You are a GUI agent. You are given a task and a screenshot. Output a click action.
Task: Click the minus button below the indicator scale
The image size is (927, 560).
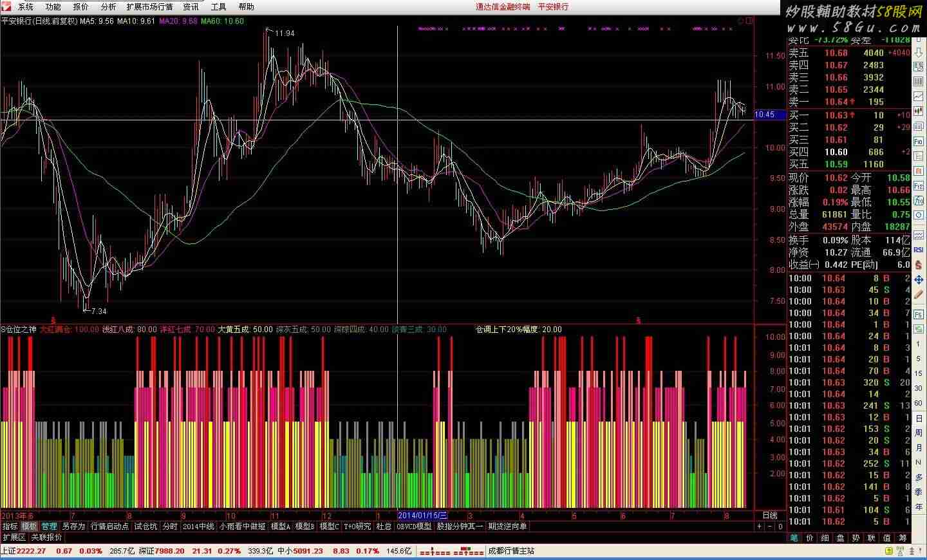pyautogui.click(x=769, y=527)
